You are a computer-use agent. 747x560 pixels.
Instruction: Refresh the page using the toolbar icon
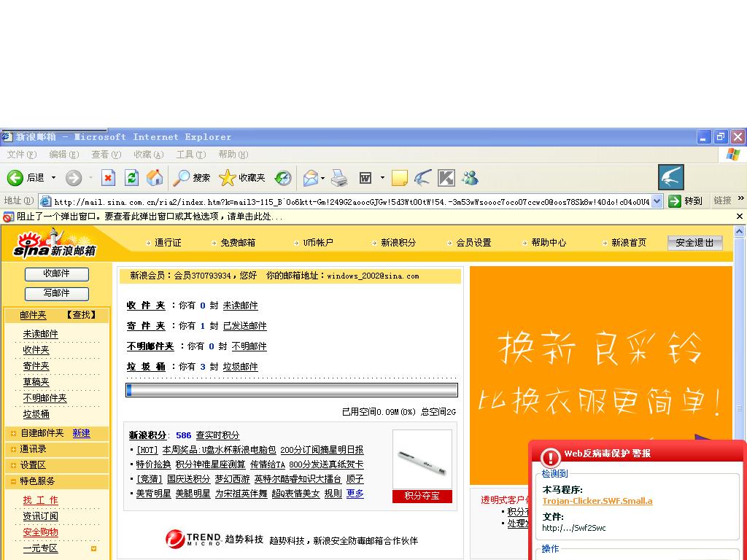131,178
